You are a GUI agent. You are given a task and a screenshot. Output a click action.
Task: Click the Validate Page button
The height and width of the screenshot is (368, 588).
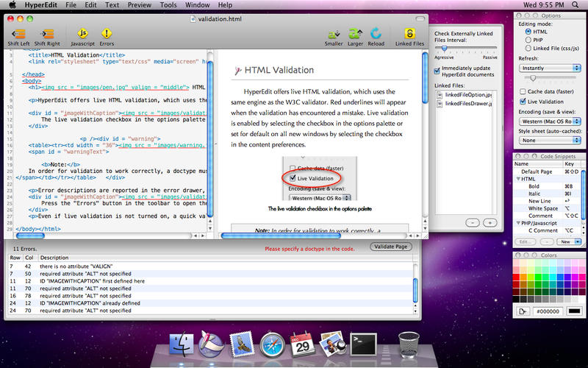point(391,247)
